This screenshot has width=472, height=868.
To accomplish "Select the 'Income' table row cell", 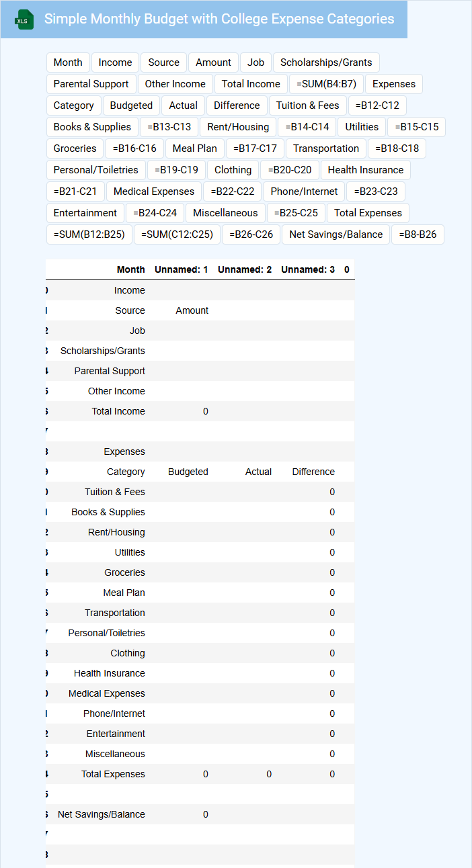I will [x=130, y=290].
